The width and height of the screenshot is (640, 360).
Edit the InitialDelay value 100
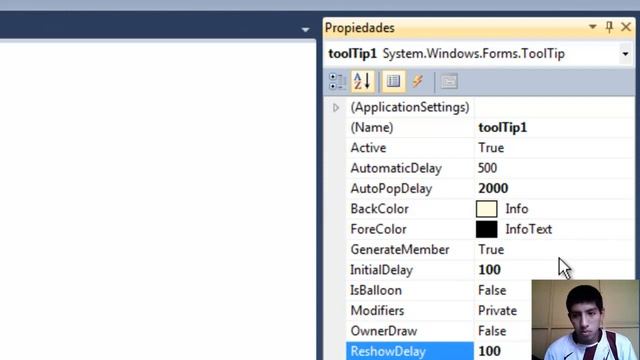click(x=489, y=270)
